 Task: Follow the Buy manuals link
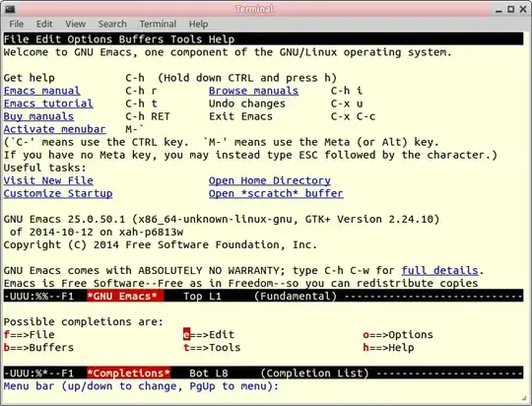pos(38,116)
